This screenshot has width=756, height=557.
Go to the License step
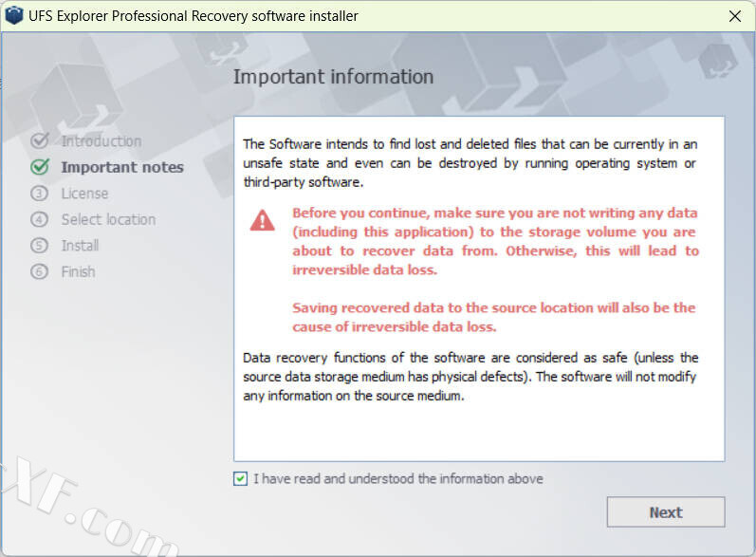pyautogui.click(x=84, y=194)
